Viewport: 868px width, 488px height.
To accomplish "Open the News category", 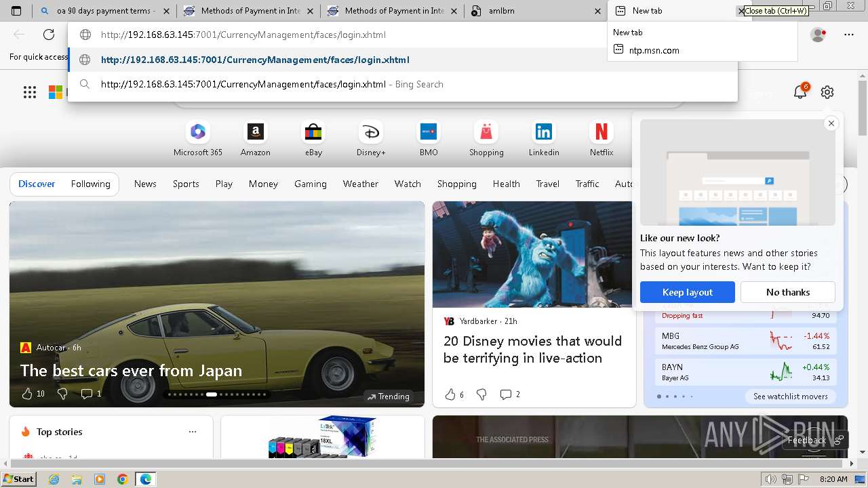I will pos(145,184).
